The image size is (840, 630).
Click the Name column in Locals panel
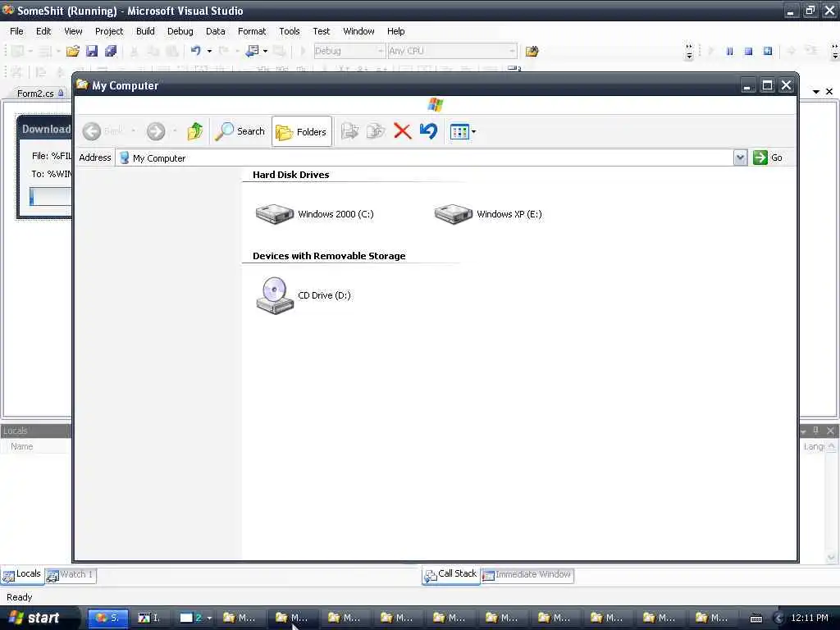click(22, 446)
